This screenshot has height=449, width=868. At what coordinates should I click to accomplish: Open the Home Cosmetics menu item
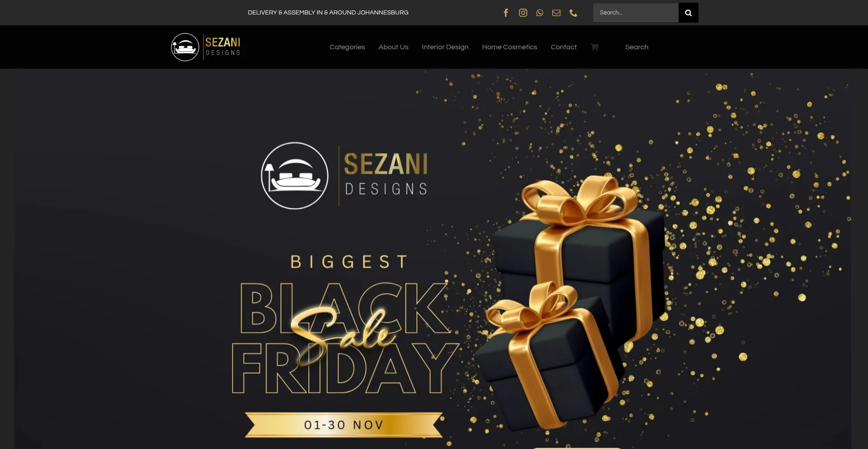click(509, 47)
